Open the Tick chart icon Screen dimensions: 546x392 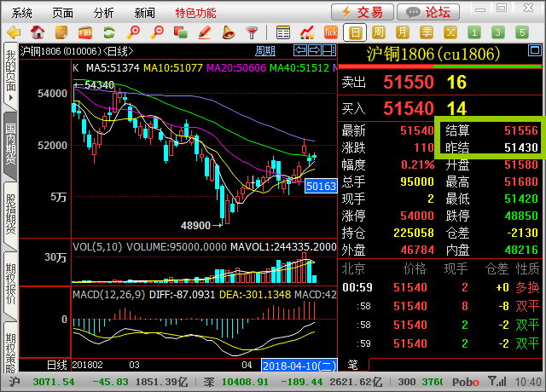point(331,32)
